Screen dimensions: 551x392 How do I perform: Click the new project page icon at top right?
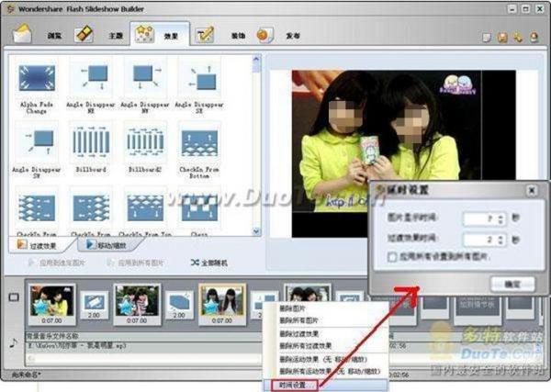pos(487,38)
